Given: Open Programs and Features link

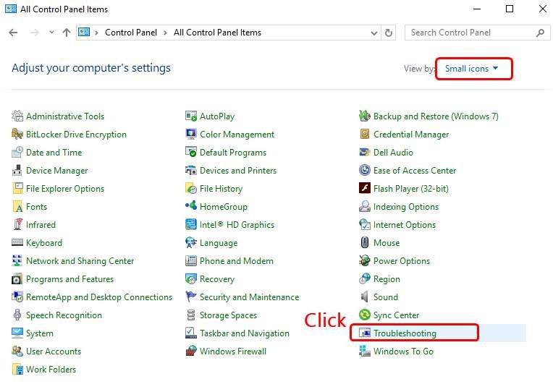Looking at the screenshot, I should pyautogui.click(x=69, y=279).
